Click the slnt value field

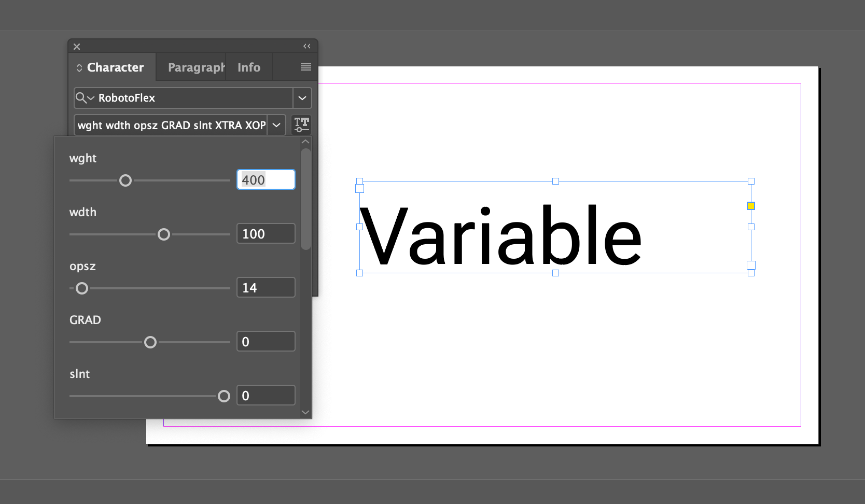tap(266, 395)
